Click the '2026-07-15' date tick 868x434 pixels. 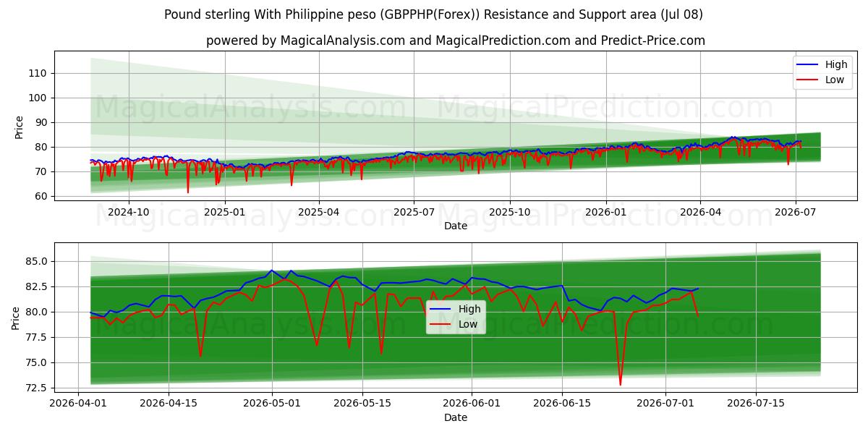click(756, 404)
